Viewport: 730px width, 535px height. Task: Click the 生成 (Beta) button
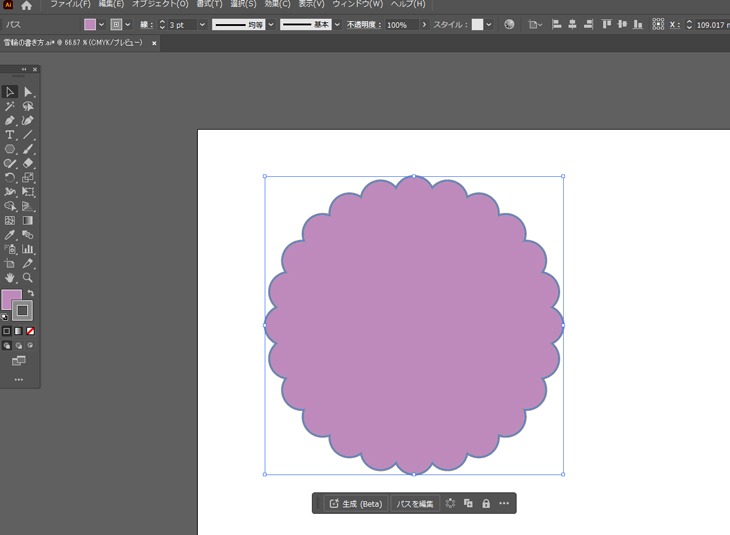tap(355, 503)
